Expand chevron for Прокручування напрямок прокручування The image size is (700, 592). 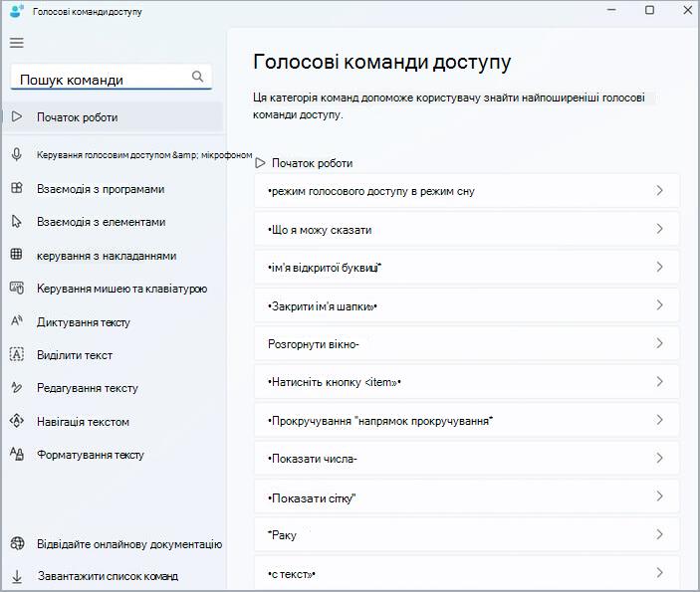659,420
